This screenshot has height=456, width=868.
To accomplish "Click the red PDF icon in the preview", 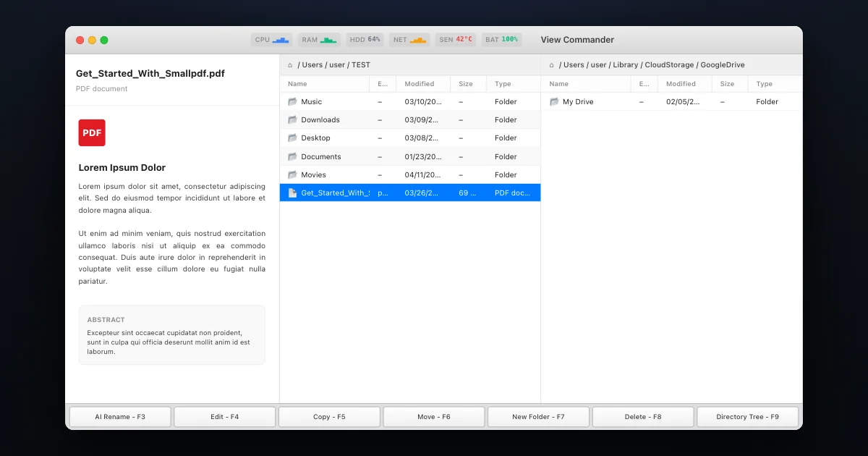I will tap(92, 133).
